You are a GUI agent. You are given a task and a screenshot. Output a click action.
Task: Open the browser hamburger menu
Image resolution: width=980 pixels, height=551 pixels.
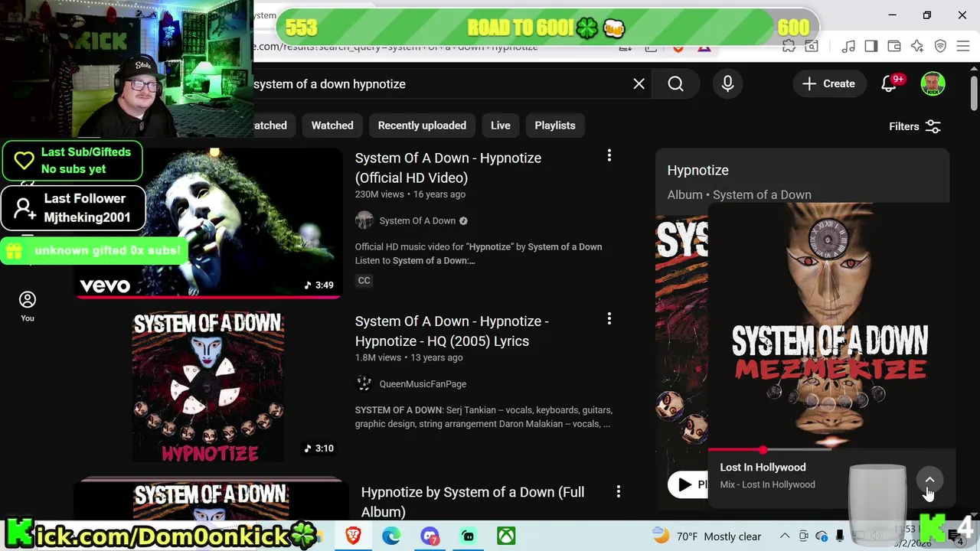tap(963, 47)
